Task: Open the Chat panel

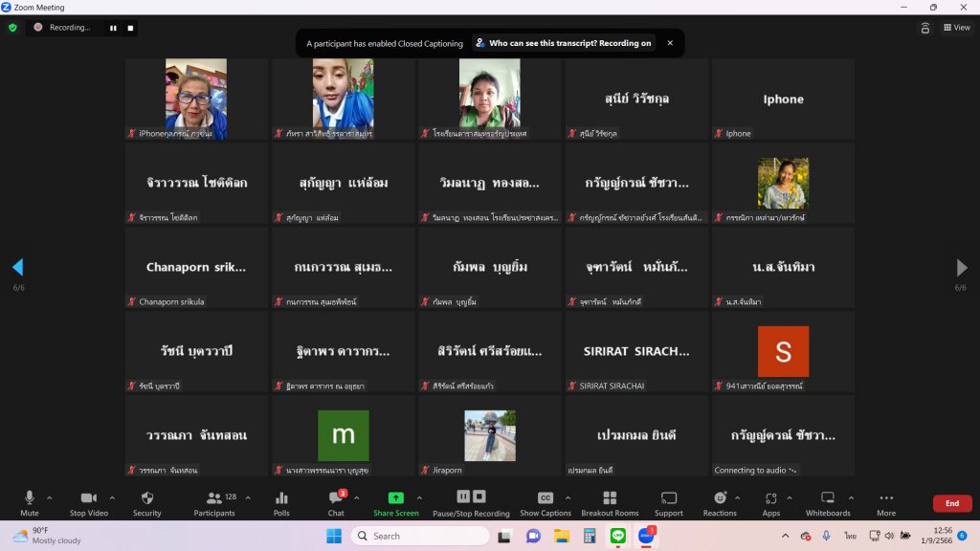Action: point(336,502)
